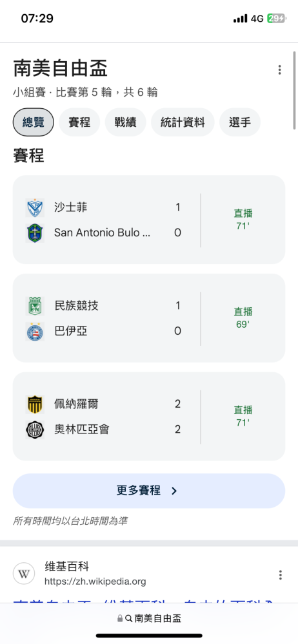
Task: Tap the 奧林匹亞會 team crest
Action: tap(35, 430)
